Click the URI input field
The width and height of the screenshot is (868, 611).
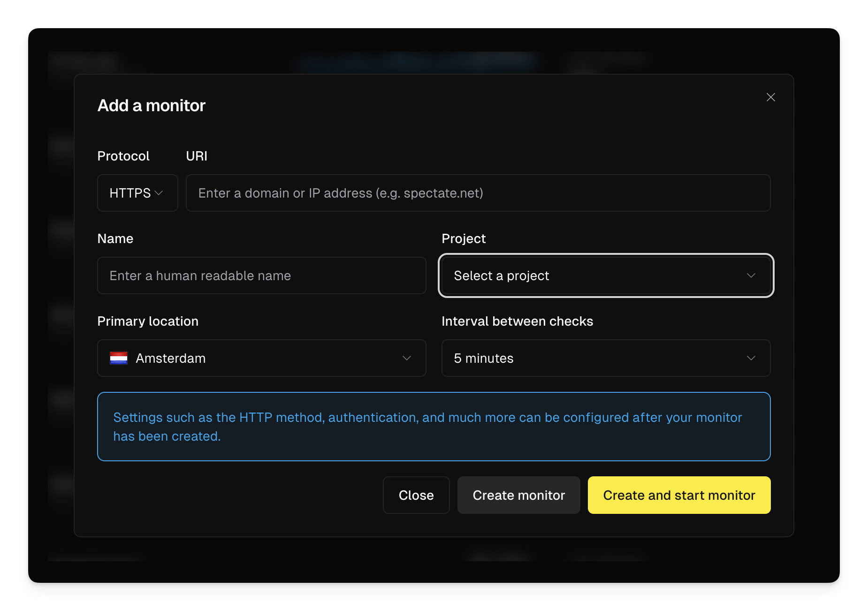tap(478, 192)
